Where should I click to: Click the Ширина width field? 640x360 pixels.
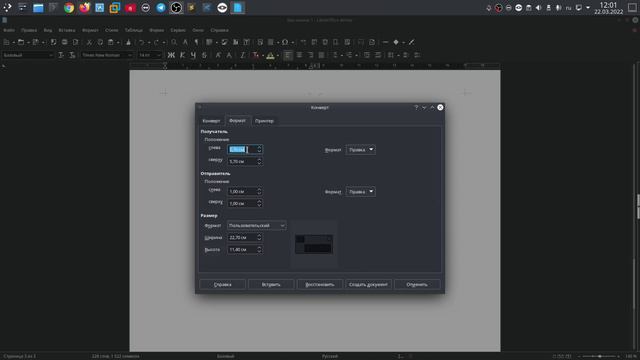245,238
